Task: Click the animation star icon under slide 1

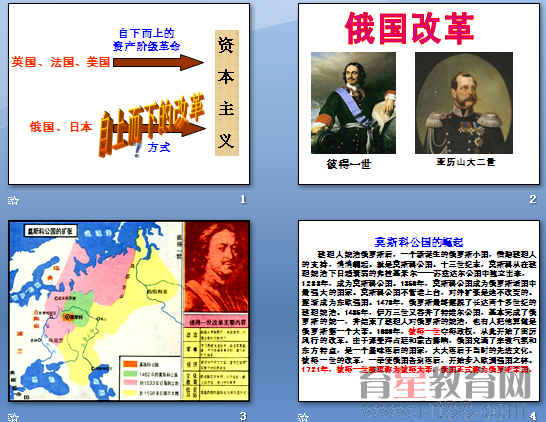Action: coord(13,200)
